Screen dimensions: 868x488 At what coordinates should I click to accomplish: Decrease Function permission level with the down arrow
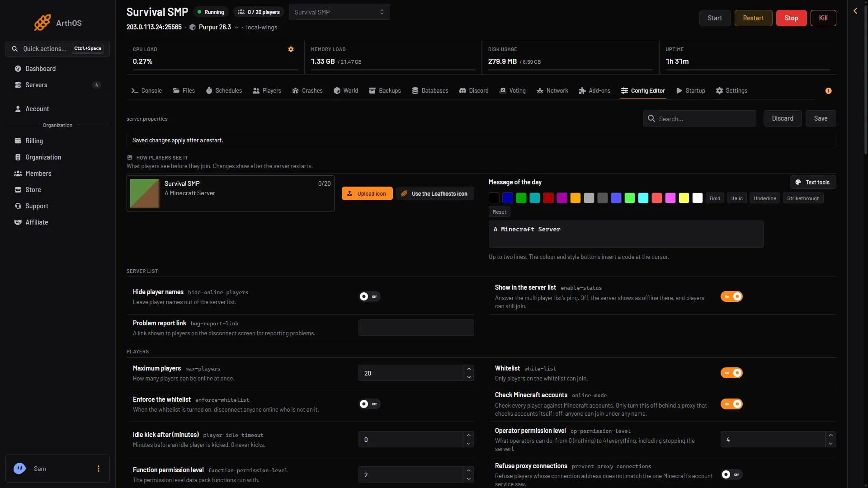coord(469,479)
